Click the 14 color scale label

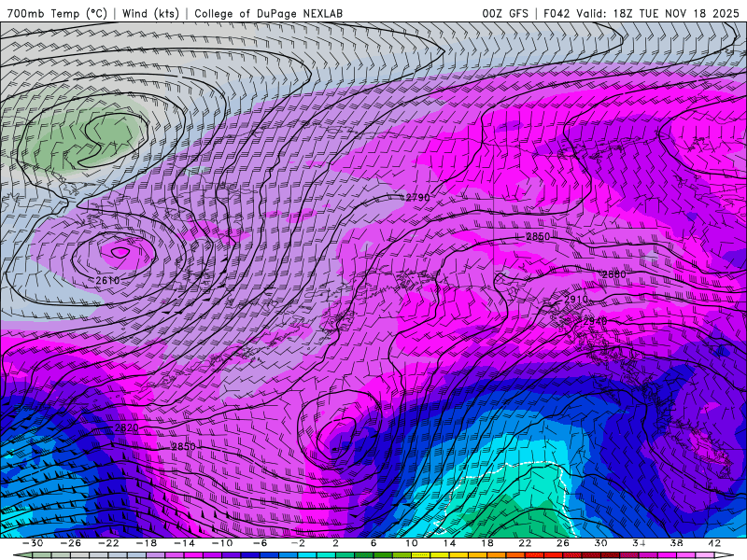449,543
